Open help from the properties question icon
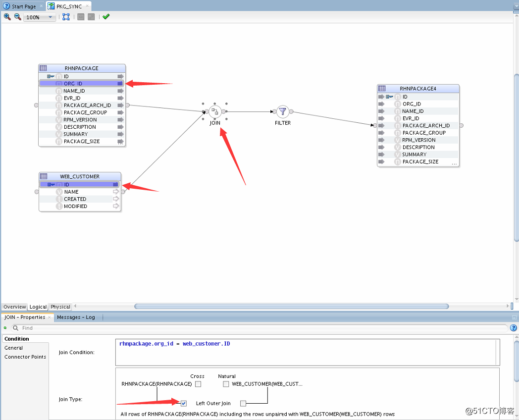Image resolution: width=519 pixels, height=420 pixels. click(514, 328)
